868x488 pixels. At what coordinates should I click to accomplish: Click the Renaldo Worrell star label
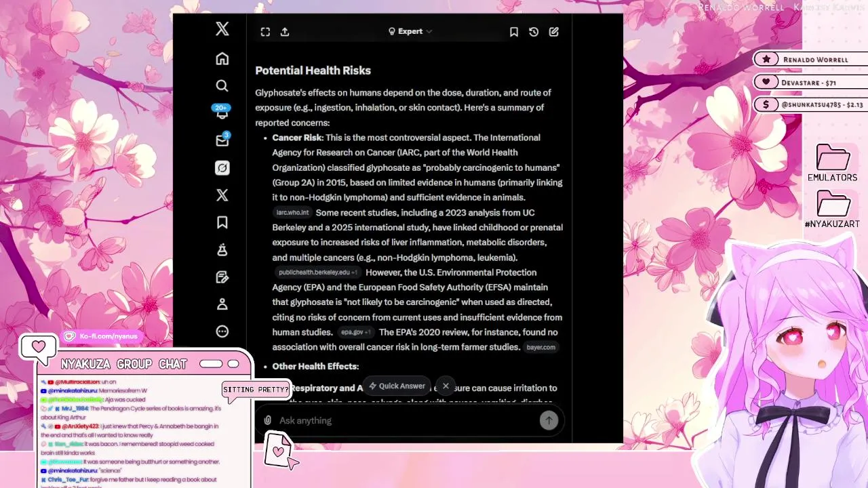pyautogui.click(x=810, y=60)
